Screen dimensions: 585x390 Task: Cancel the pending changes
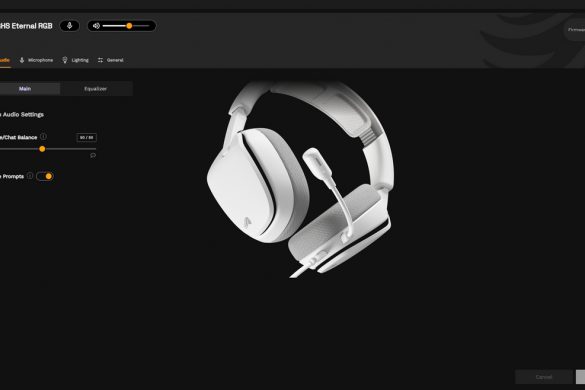click(544, 377)
